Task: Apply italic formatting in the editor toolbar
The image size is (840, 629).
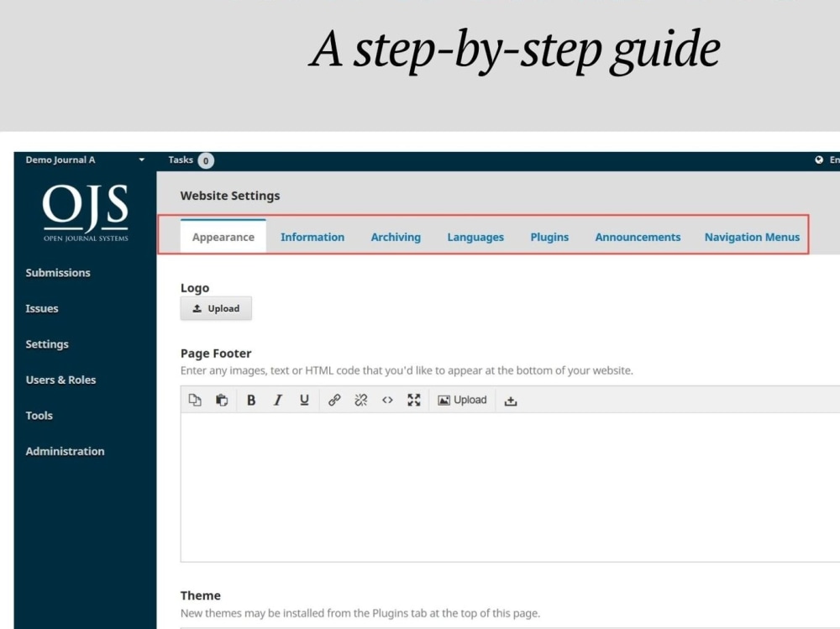Action: point(278,400)
